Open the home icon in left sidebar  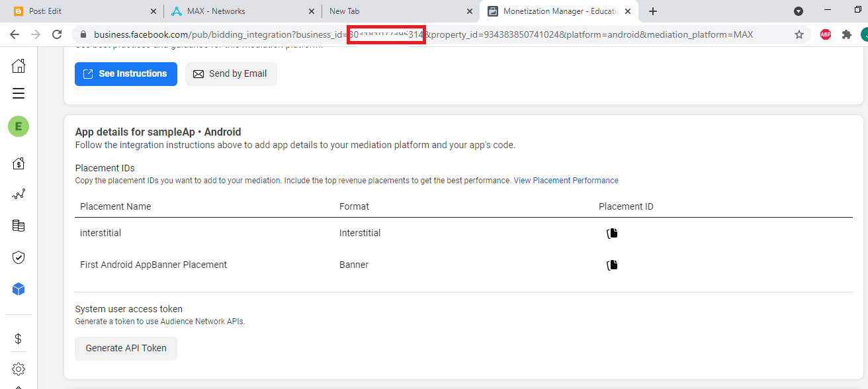click(19, 65)
